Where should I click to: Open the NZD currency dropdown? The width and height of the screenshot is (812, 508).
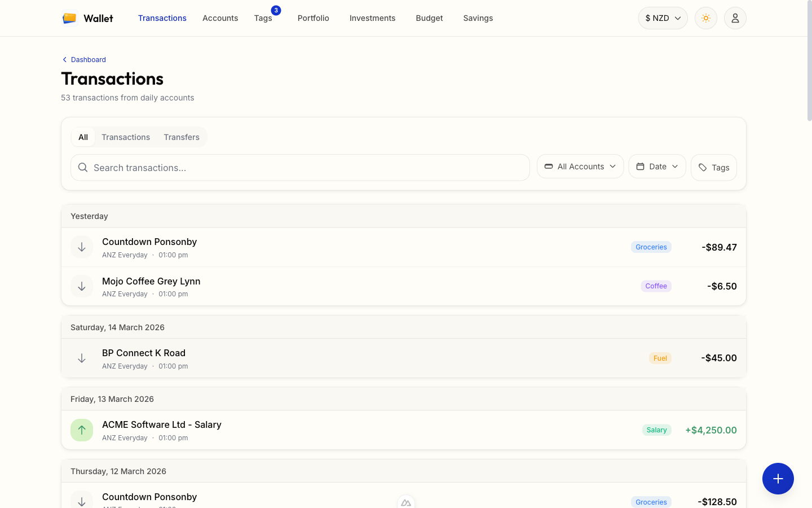[663, 18]
